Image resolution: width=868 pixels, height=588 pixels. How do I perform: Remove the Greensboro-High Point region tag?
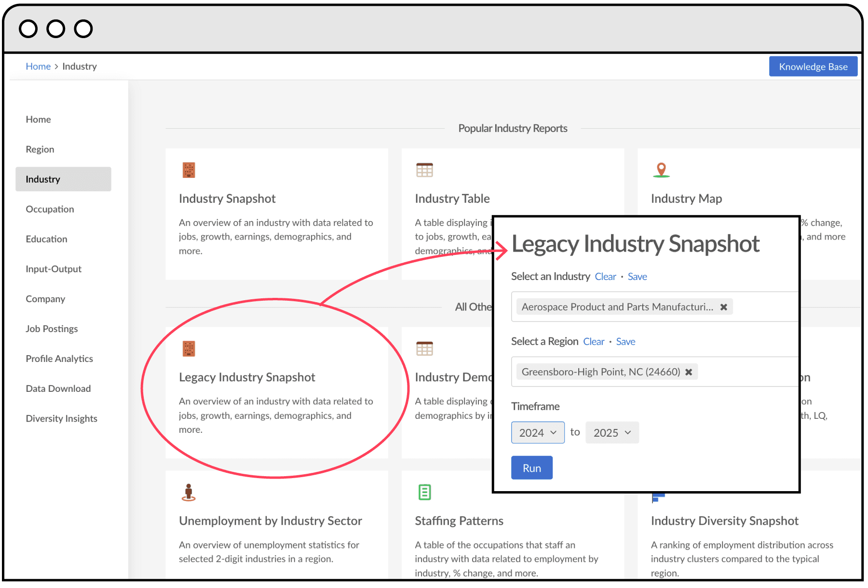(689, 372)
